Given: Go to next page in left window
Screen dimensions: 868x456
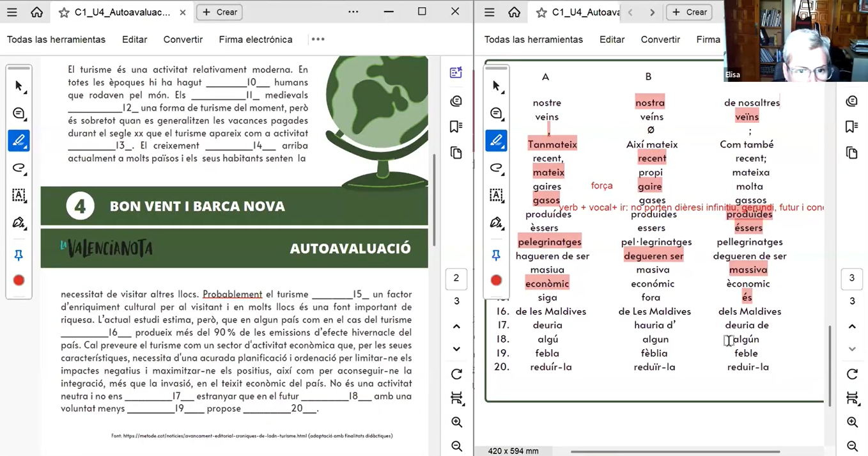Looking at the screenshot, I should tap(456, 349).
